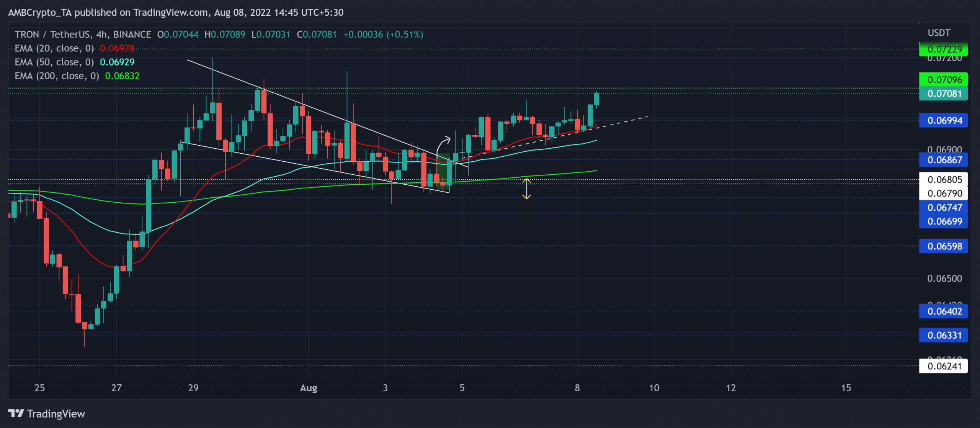Select the white 0.06805 price label
980x428 pixels.
coord(943,179)
